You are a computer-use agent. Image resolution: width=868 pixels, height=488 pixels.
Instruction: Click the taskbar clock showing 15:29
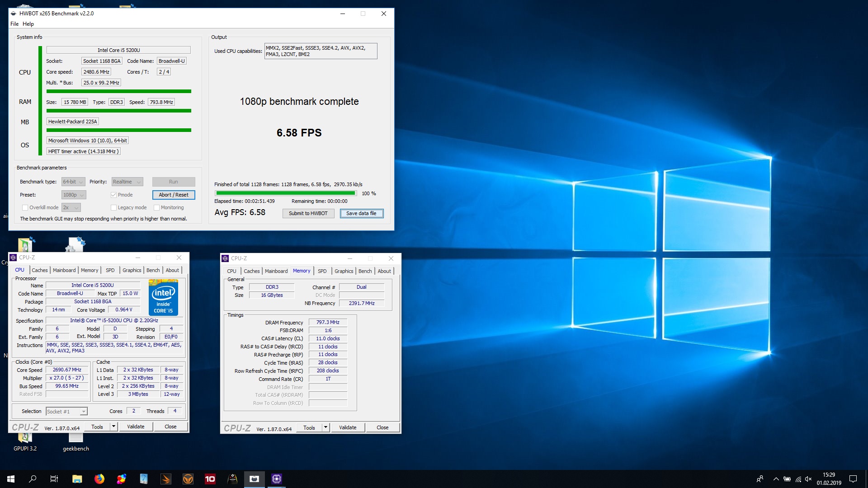[x=829, y=479]
